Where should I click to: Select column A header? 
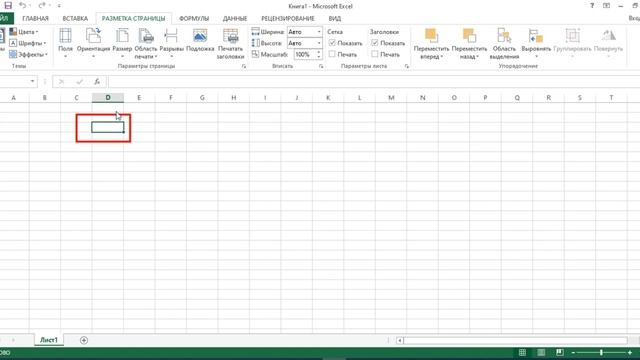pyautogui.click(x=13, y=98)
